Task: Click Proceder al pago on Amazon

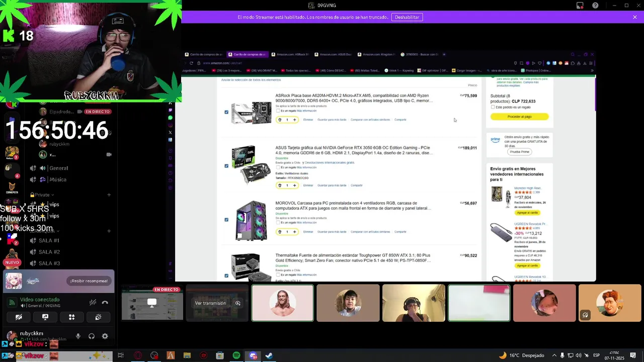Action: [x=519, y=117]
